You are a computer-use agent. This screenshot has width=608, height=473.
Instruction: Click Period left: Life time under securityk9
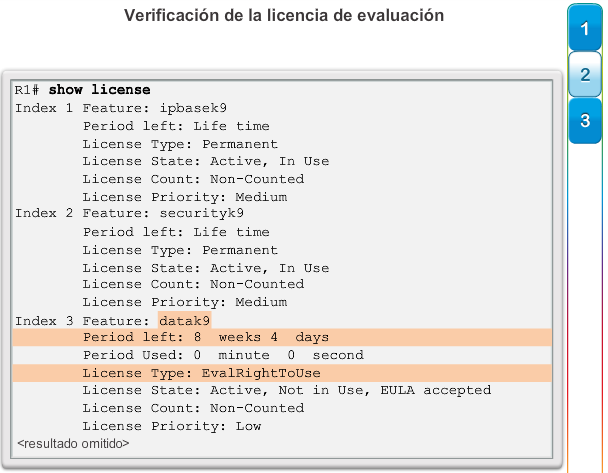tap(176, 232)
